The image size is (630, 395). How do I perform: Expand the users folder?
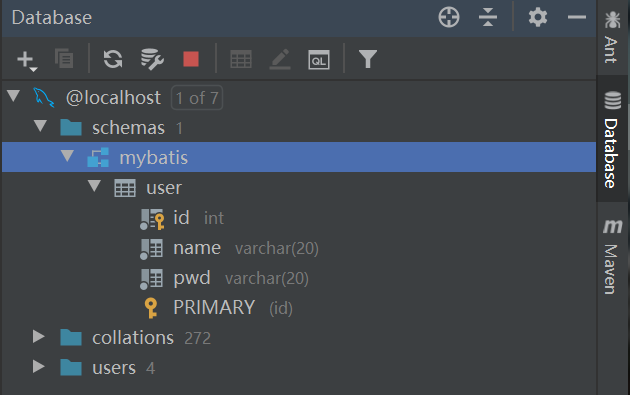coord(39,366)
